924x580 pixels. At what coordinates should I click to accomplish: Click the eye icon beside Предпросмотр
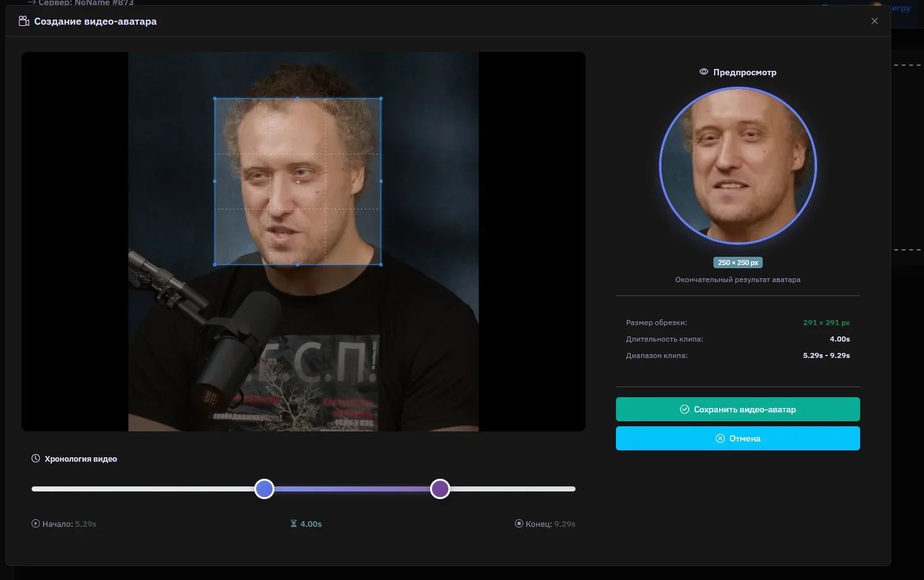coord(703,72)
